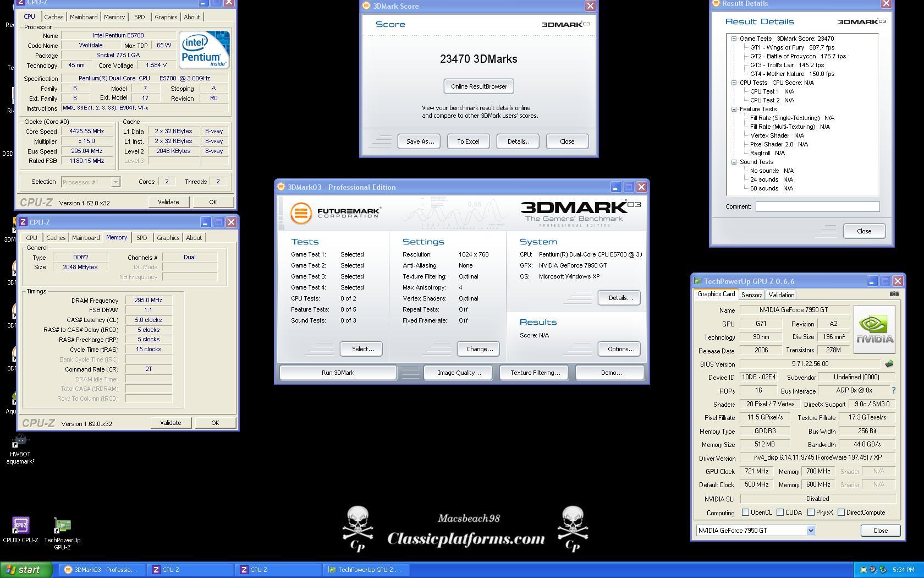Click the Options button in Results
Screen dimensions: 924x578
point(620,349)
